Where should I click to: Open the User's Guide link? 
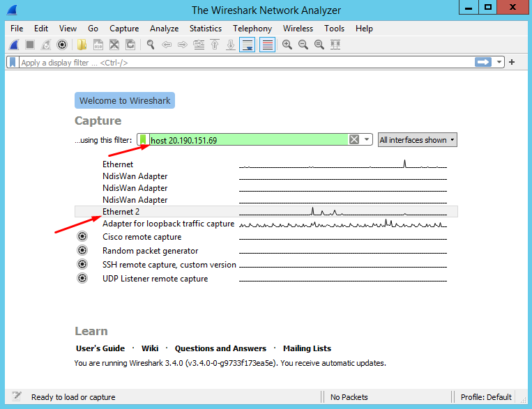100,348
